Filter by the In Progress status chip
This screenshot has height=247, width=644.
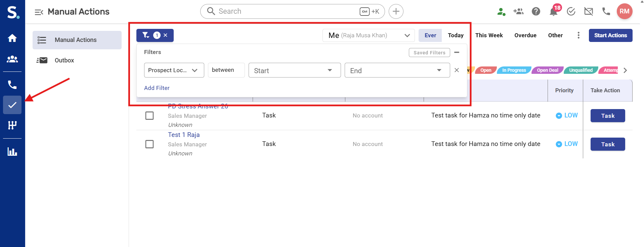514,70
